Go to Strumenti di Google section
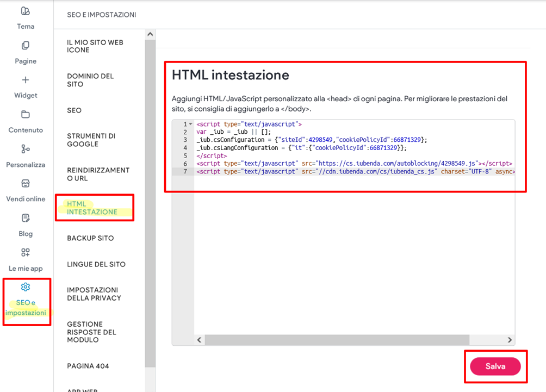Viewport: 546px width, 392px height. click(x=91, y=140)
